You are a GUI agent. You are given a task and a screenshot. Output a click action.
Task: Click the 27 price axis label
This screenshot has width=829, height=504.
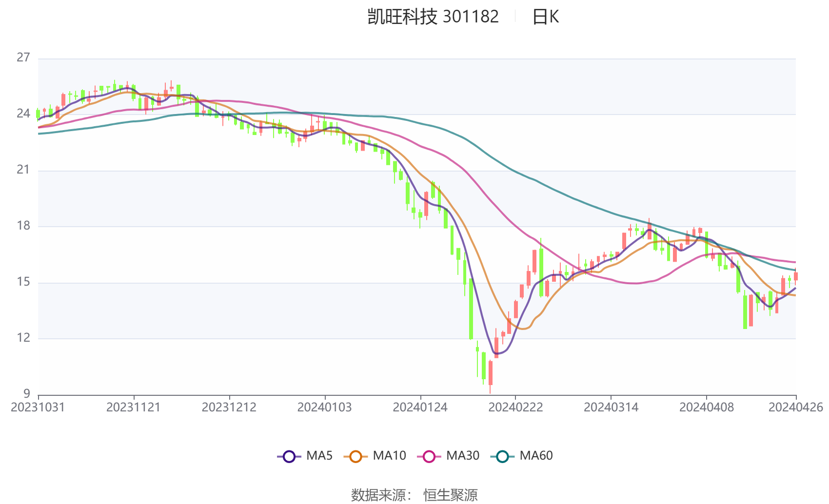tap(23, 58)
